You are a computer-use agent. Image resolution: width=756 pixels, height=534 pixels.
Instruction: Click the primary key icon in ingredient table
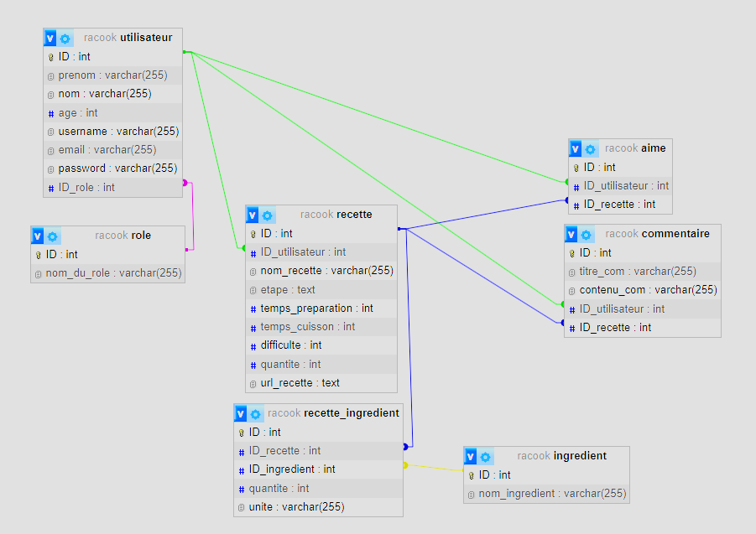(x=472, y=475)
